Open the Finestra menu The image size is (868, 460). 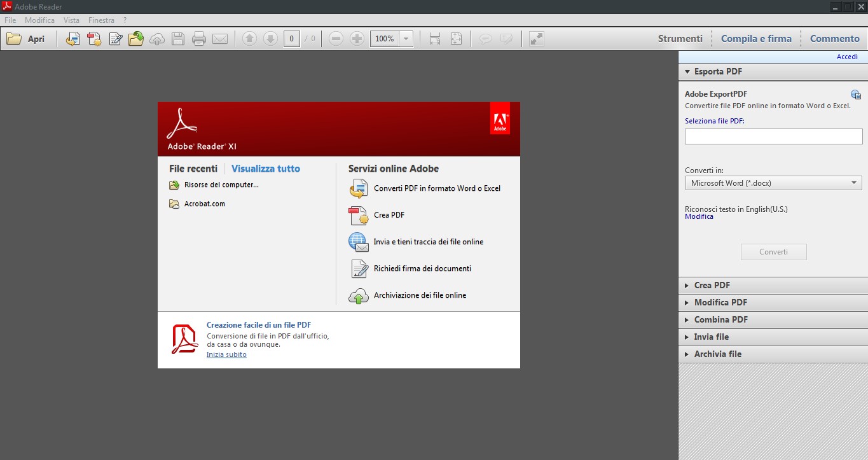point(102,20)
